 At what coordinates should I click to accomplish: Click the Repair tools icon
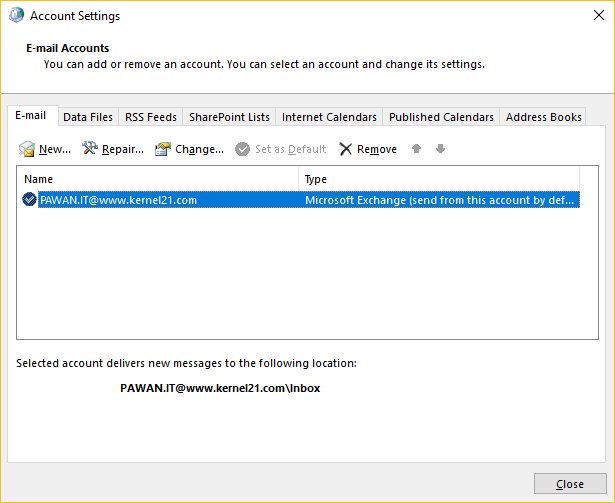90,148
